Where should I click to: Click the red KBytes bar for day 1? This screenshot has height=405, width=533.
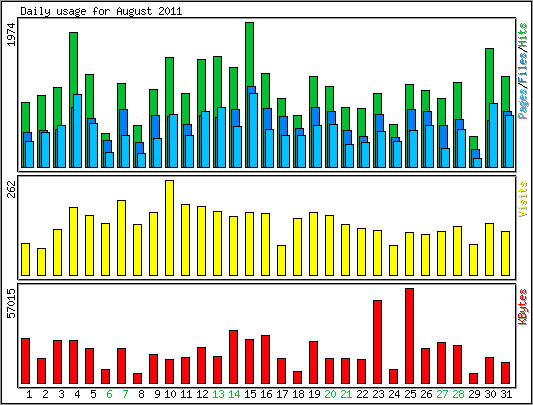point(25,361)
